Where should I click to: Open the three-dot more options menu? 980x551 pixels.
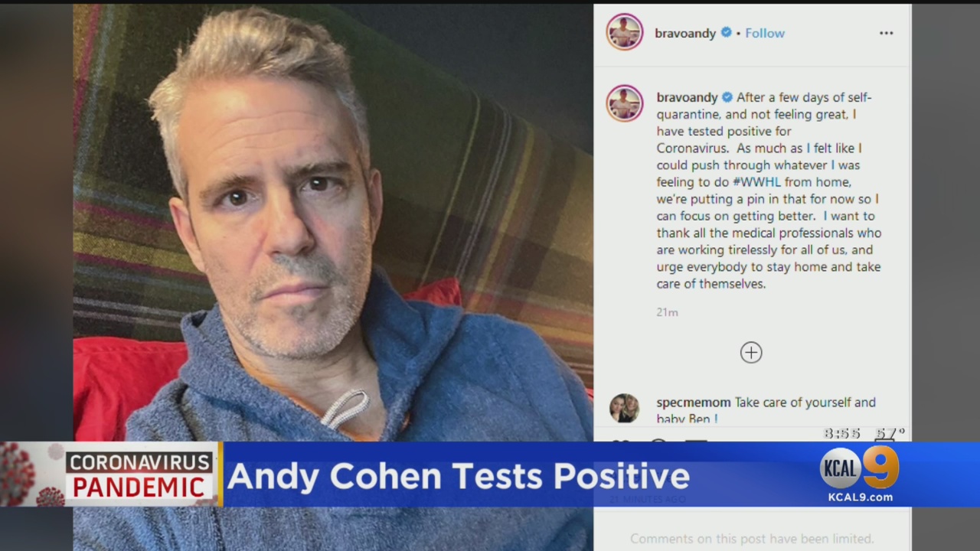click(x=886, y=33)
